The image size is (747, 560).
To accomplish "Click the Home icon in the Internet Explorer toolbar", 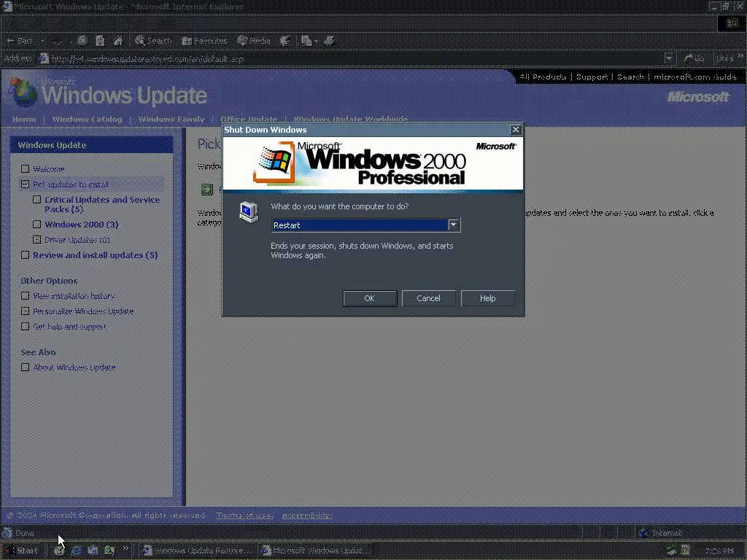I will [x=117, y=41].
